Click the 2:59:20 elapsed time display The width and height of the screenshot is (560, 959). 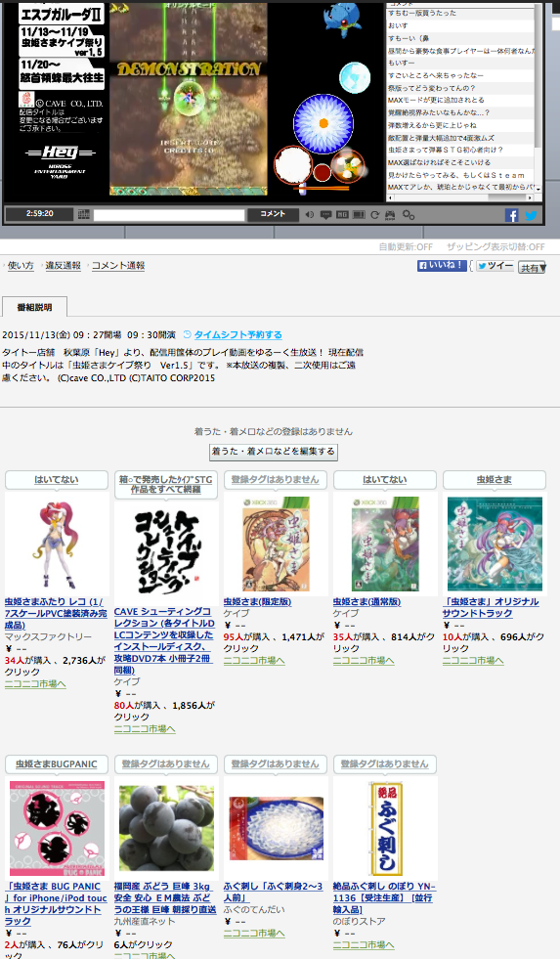click(x=39, y=213)
